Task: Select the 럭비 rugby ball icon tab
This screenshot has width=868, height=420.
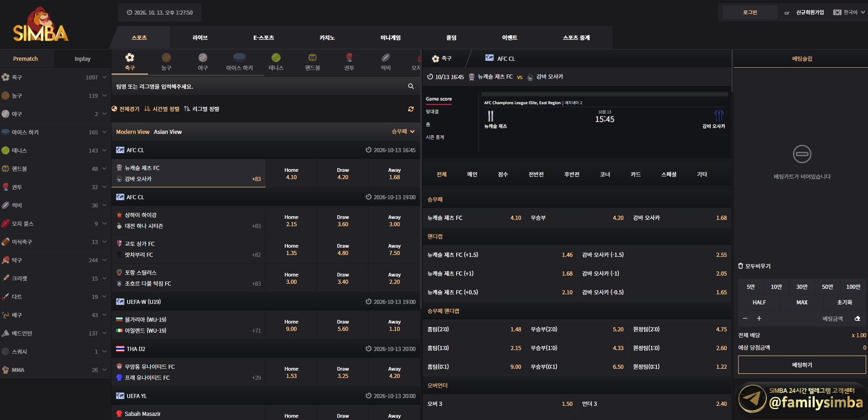Action: (x=386, y=62)
